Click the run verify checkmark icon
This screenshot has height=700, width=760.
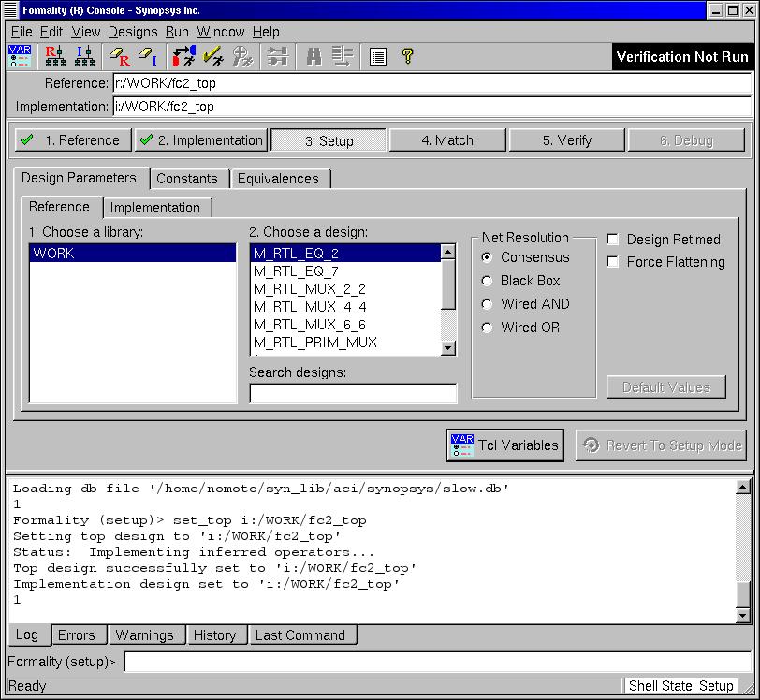point(213,56)
